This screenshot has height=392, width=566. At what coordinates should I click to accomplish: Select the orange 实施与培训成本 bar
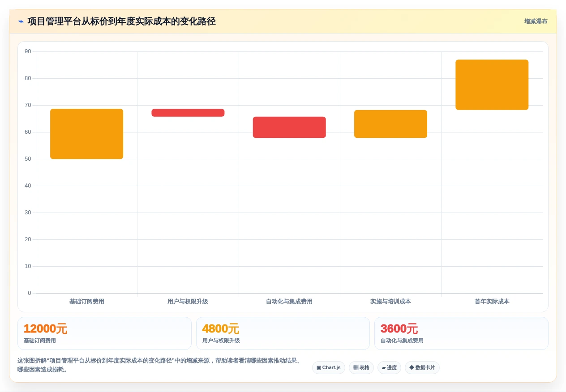point(390,124)
